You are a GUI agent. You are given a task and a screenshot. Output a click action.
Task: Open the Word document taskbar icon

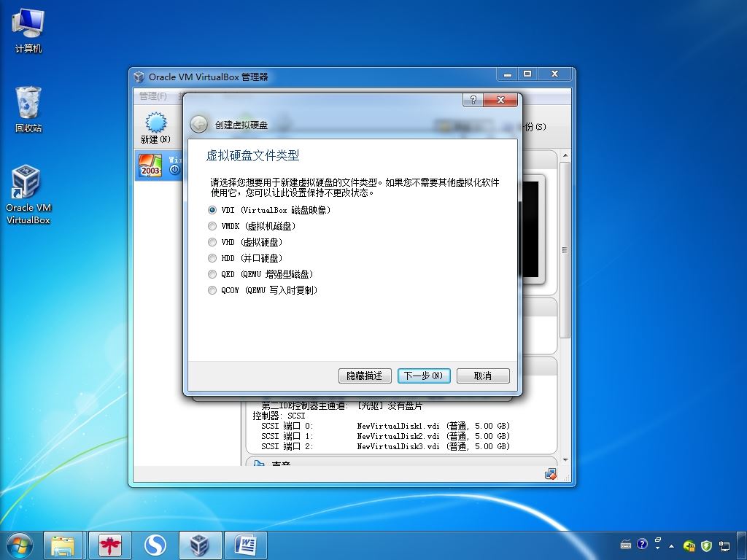click(246, 545)
